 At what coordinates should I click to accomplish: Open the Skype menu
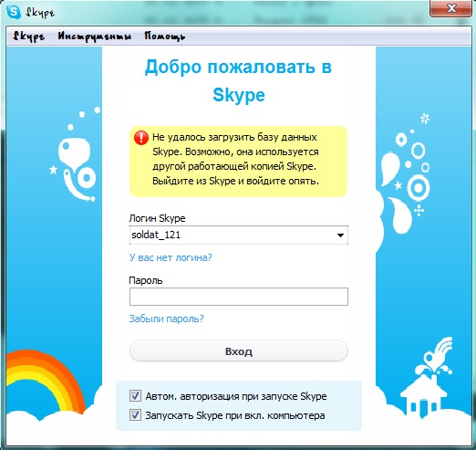29,37
